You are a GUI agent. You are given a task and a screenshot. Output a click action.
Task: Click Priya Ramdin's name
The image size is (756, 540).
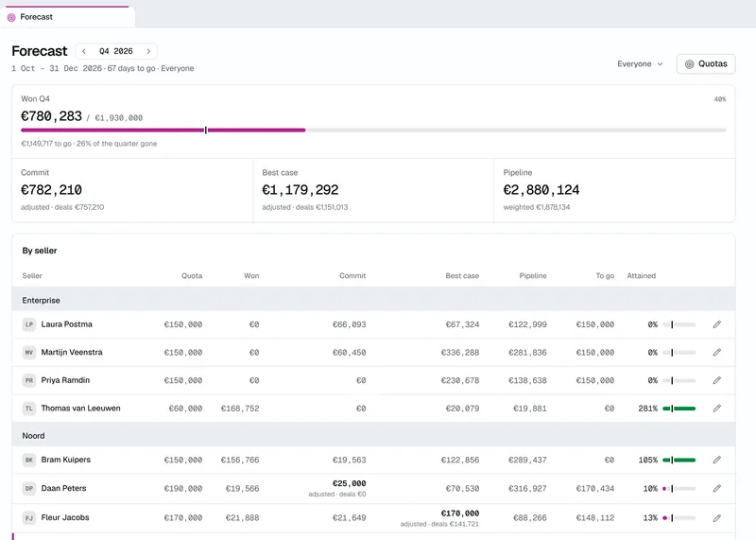point(65,380)
